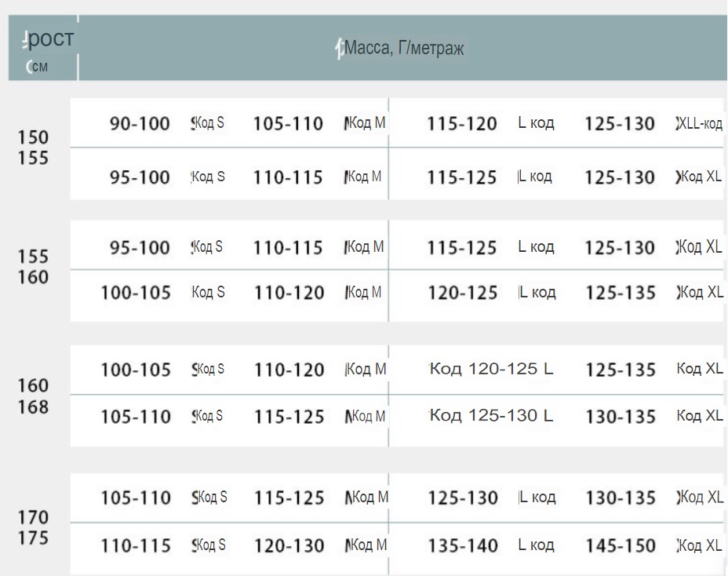Click 'Код XL' next to 145-150
The height and width of the screenshot is (576, 728).
(x=700, y=545)
